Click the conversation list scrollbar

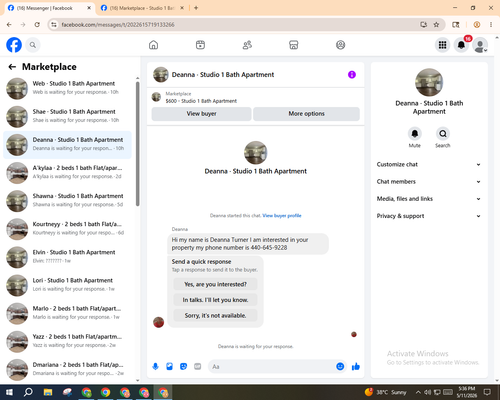tap(138, 144)
